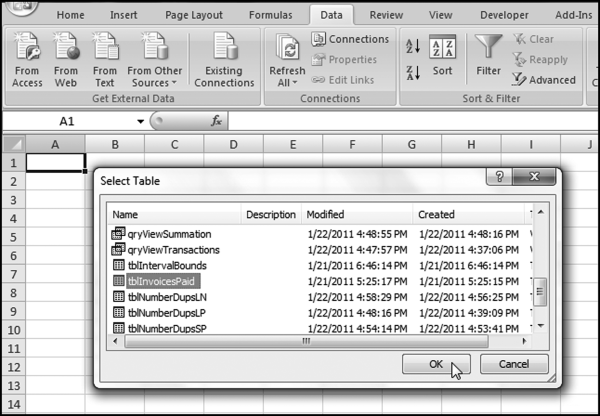Sort ascending with A to Z icon
This screenshot has height=416, width=600.
click(413, 46)
